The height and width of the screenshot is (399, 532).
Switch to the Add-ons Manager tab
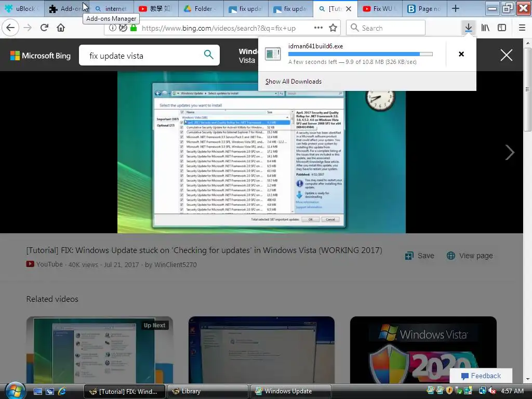[x=66, y=9]
